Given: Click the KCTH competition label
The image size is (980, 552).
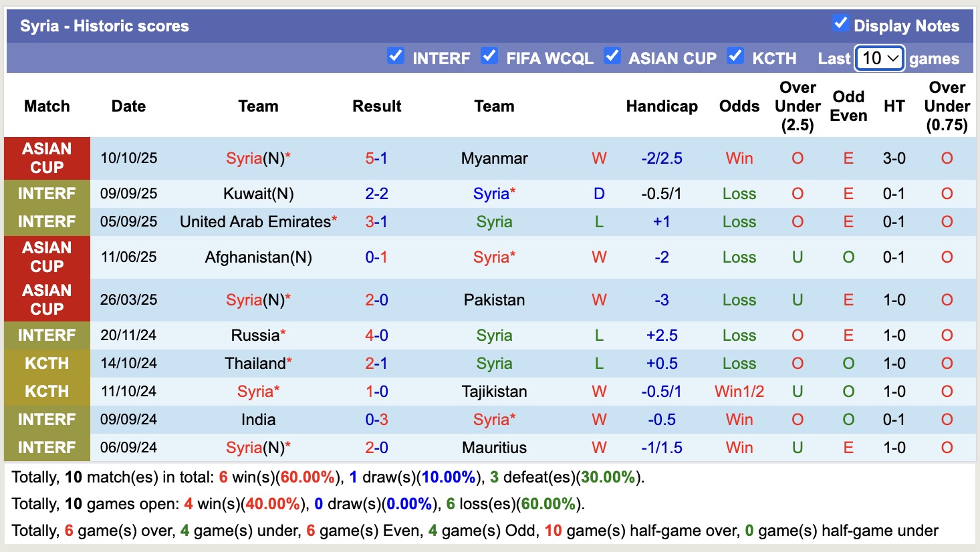Looking at the screenshot, I should [46, 363].
